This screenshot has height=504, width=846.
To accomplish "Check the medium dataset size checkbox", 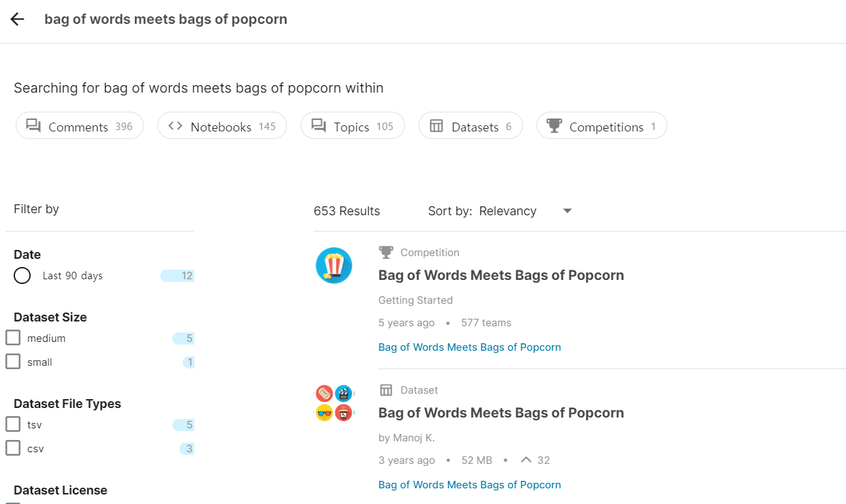I will 13,338.
